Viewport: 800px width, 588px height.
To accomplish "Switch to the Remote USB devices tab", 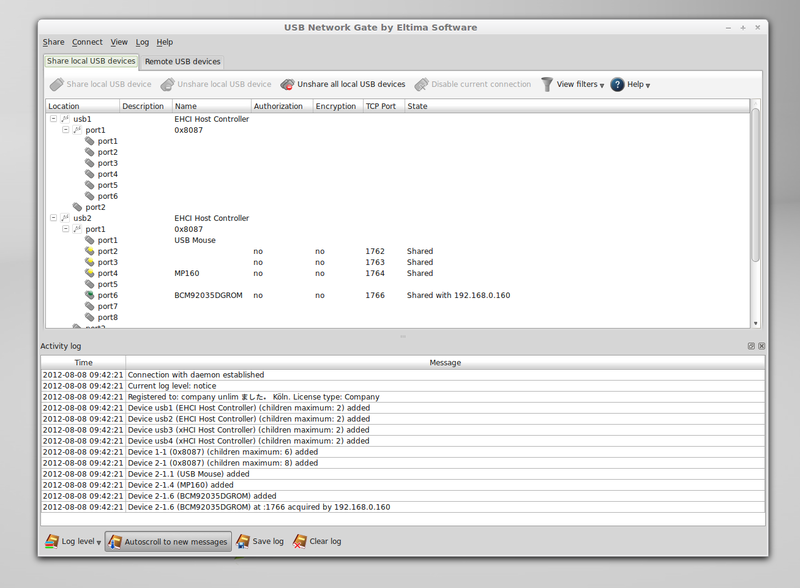I will (x=183, y=61).
